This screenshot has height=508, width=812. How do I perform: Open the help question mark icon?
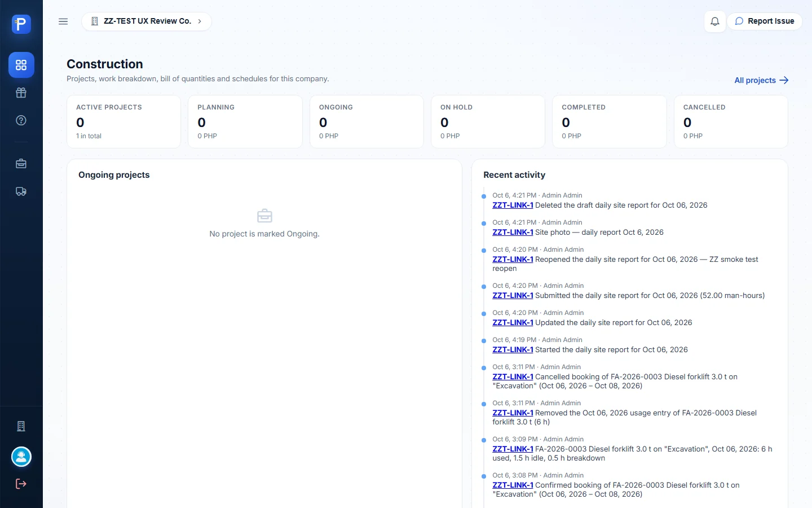coord(21,120)
